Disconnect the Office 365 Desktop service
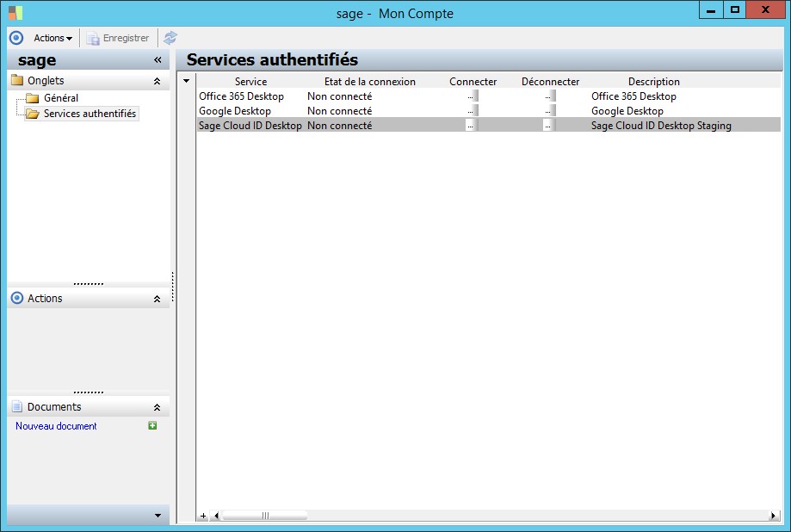The width and height of the screenshot is (791, 532). pyautogui.click(x=549, y=96)
